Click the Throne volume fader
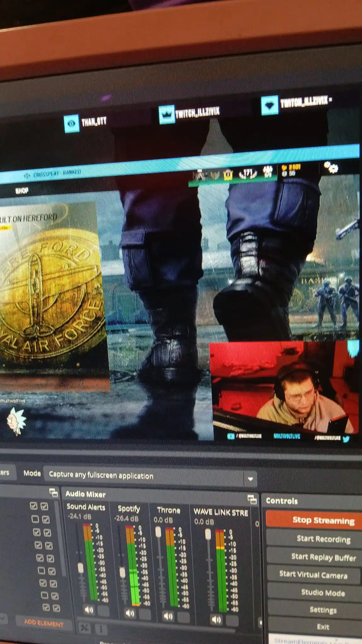 coord(159,532)
